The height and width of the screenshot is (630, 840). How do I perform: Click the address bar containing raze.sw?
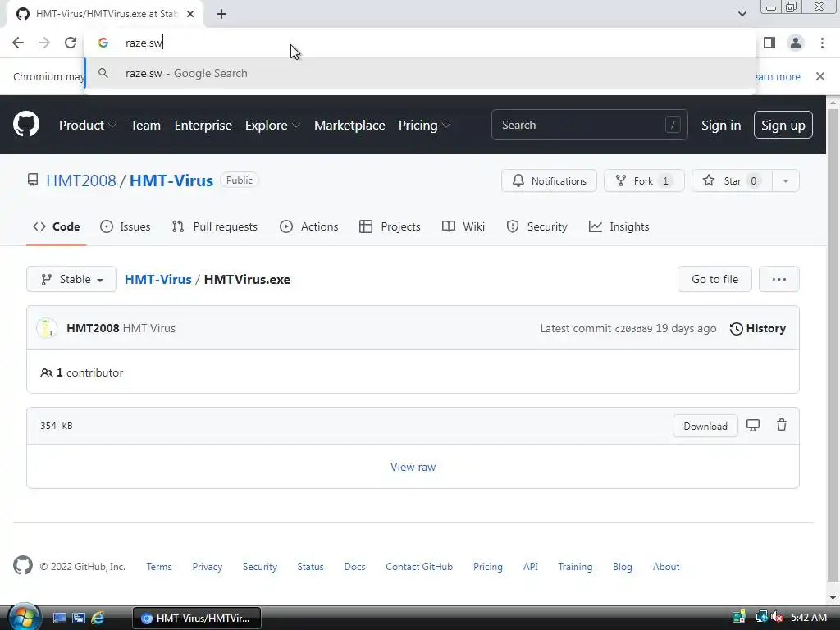click(x=420, y=43)
